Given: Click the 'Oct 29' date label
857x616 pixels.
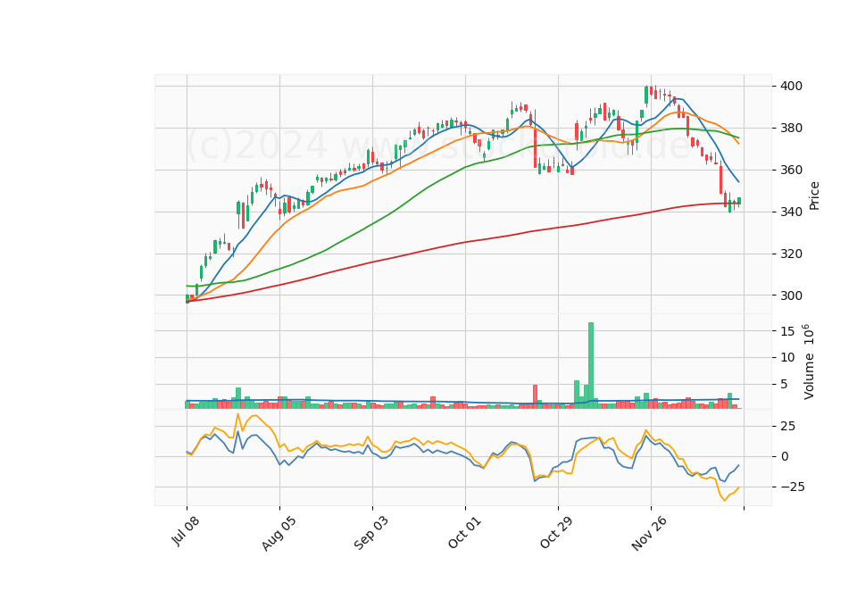Looking at the screenshot, I should click(x=557, y=532).
